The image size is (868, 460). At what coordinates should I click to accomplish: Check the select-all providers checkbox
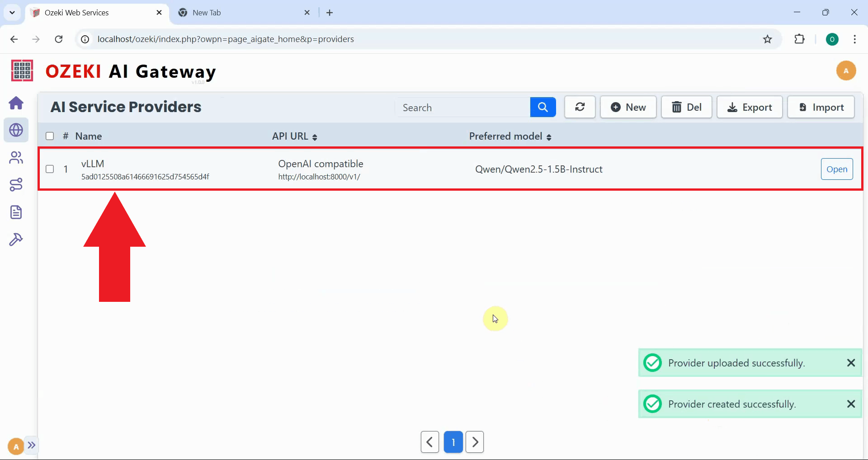point(50,136)
